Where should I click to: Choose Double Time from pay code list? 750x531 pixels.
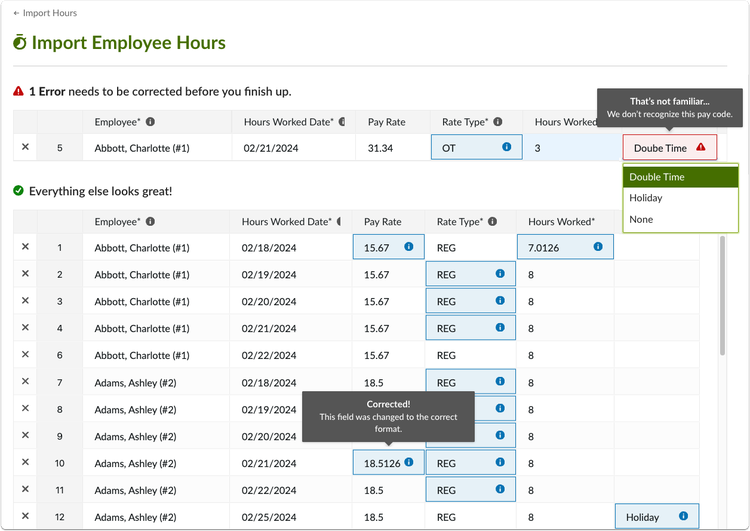680,177
